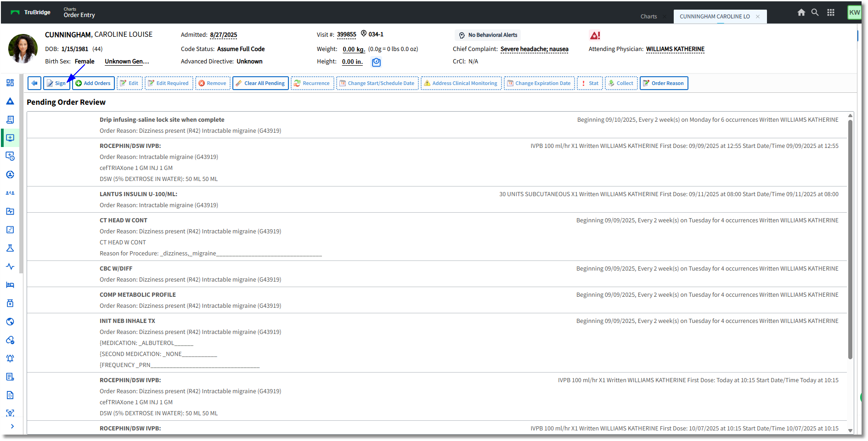Click Change Start/Schedule Date
Viewport: 868px width, 441px height.
point(377,83)
